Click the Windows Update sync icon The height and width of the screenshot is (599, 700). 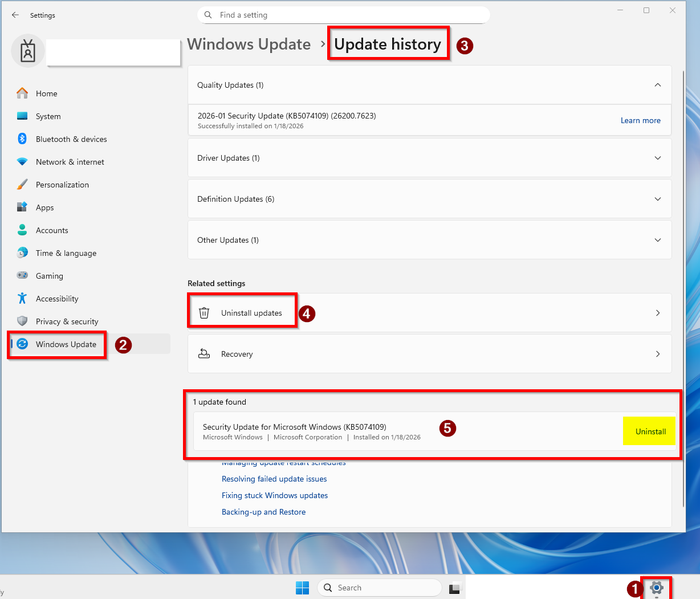pyautogui.click(x=22, y=344)
